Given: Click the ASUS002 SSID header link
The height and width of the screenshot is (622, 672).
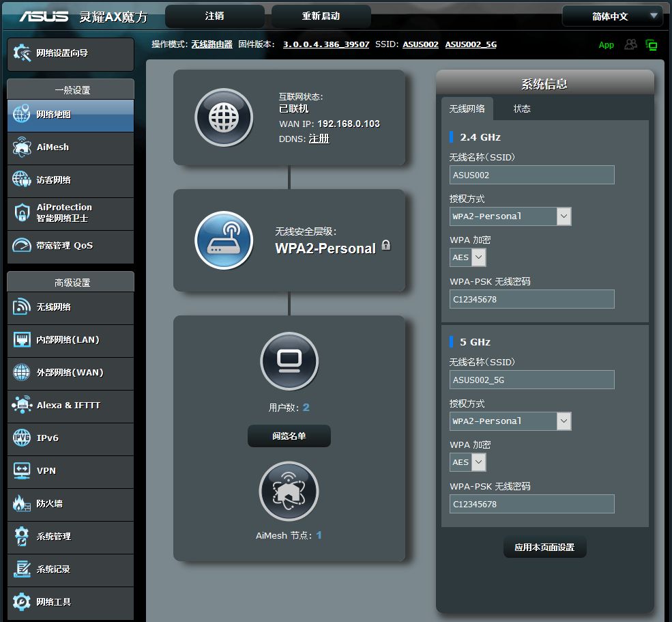Looking at the screenshot, I should tap(420, 44).
